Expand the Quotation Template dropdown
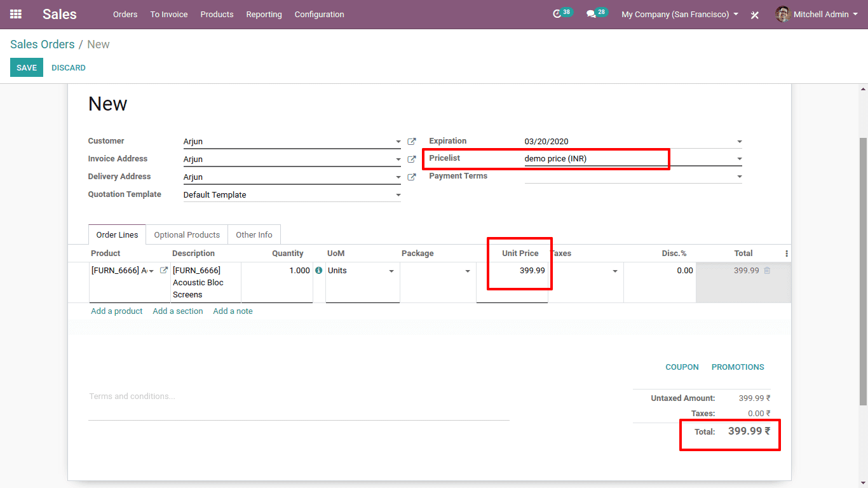Screen dimensions: 868x488 pos(398,195)
